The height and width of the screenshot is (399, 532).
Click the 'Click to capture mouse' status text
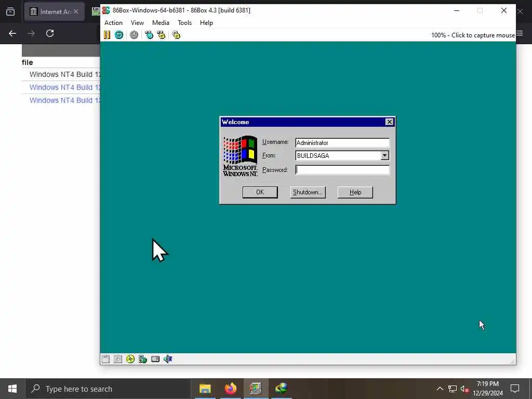tap(473, 35)
